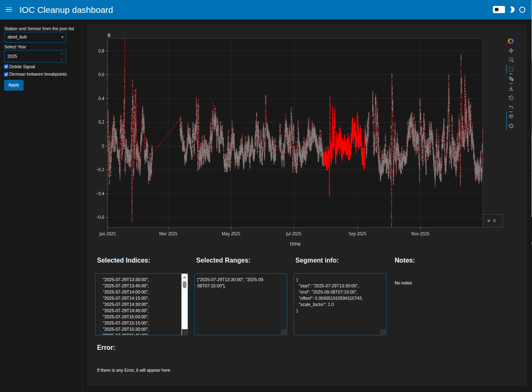Decrease the year with the down stepper arrow
This screenshot has width=532, height=392.
coord(62,59)
